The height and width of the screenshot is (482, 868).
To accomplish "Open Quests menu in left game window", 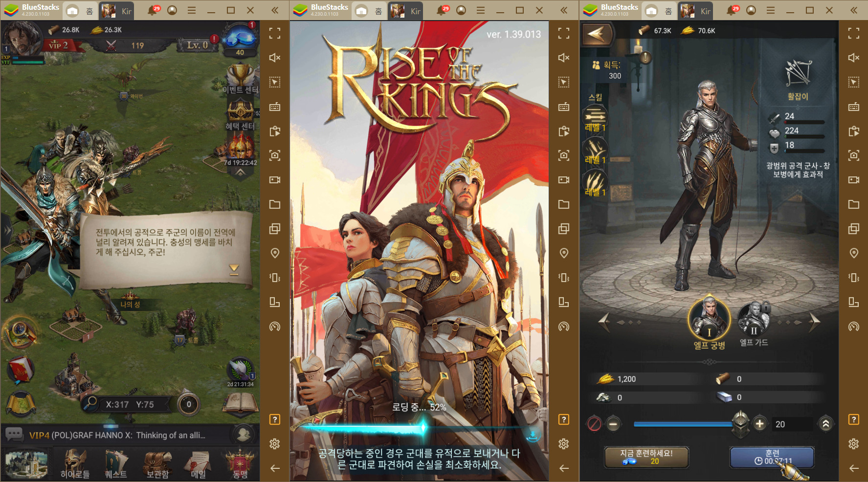I will (116, 463).
